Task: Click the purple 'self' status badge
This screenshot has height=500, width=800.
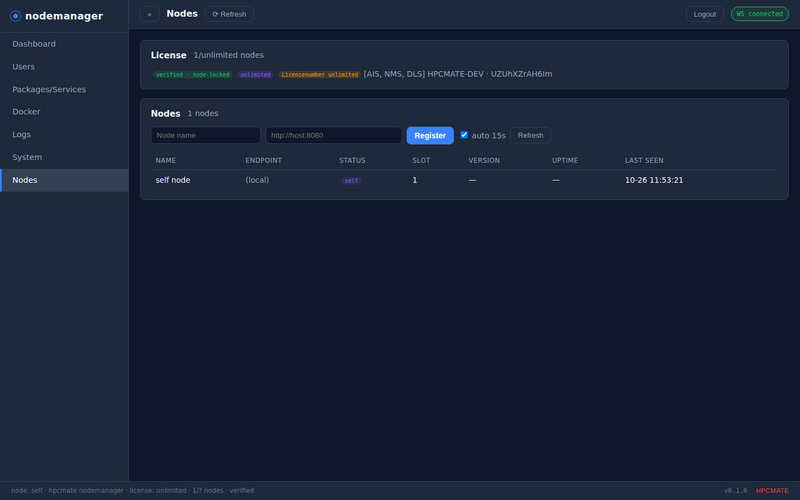Action: tap(351, 181)
